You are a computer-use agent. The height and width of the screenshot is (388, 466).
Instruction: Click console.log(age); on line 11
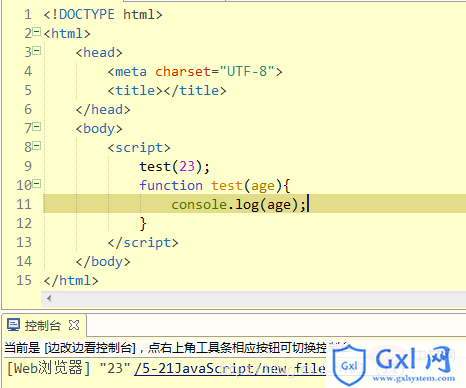point(239,205)
